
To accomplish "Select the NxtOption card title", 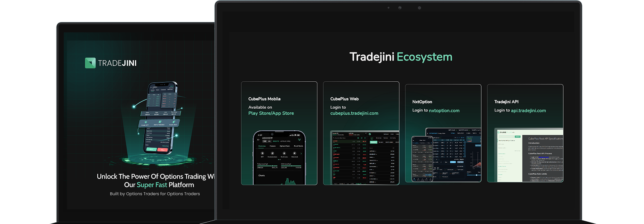I will [x=422, y=102].
